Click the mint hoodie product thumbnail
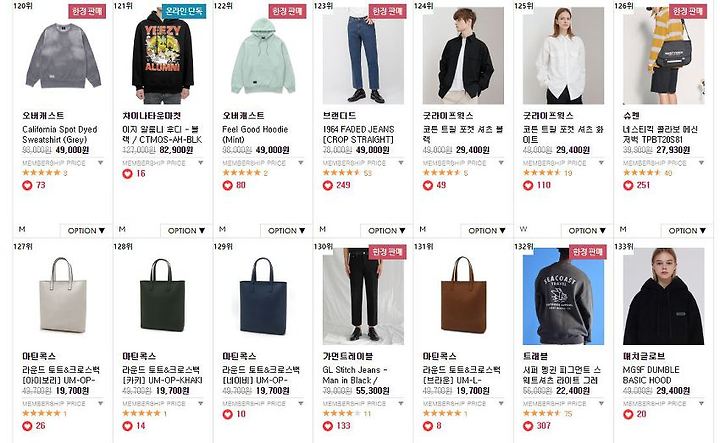The width and height of the screenshot is (720, 443). point(263,56)
